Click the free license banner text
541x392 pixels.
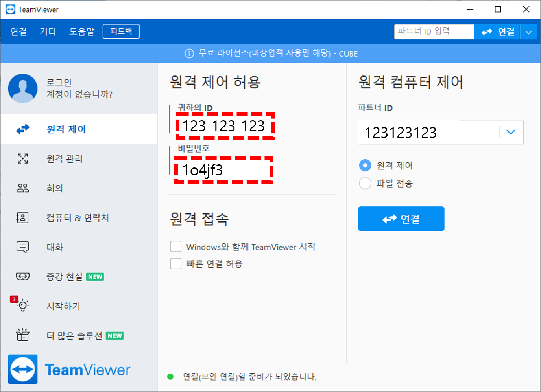click(278, 53)
